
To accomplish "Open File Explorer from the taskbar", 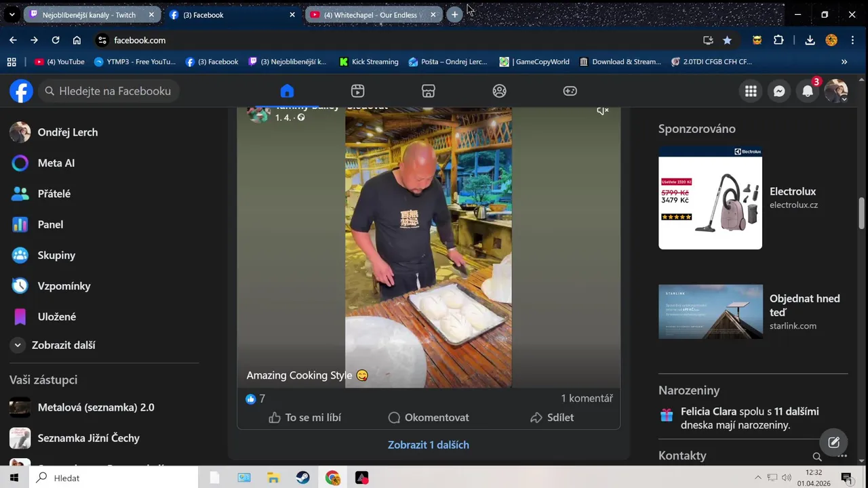I will click(x=273, y=478).
